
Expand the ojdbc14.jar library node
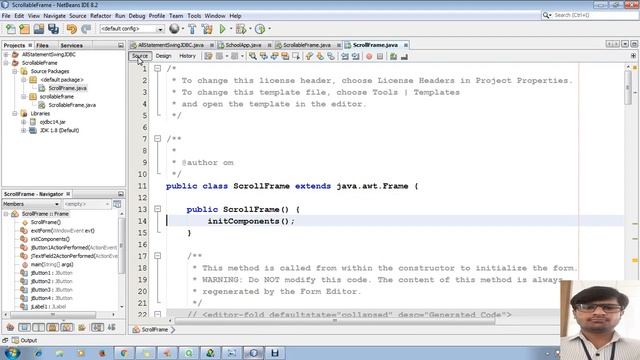coord(24,122)
